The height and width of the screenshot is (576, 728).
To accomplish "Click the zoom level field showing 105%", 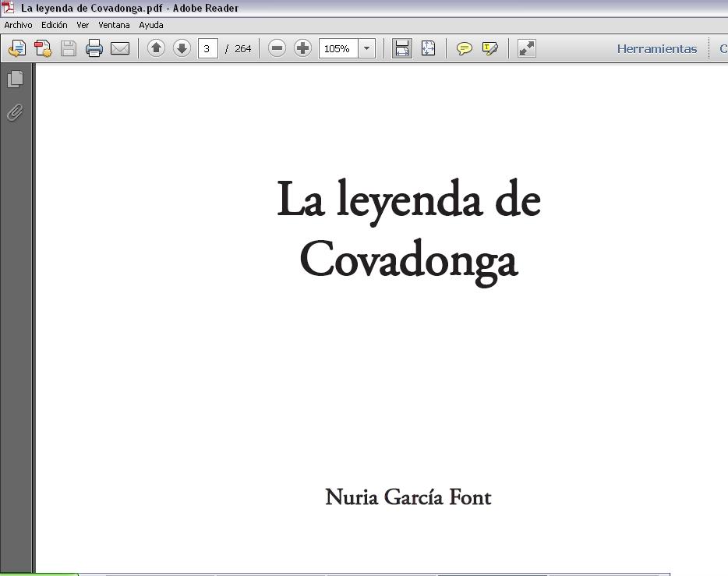I will point(337,48).
